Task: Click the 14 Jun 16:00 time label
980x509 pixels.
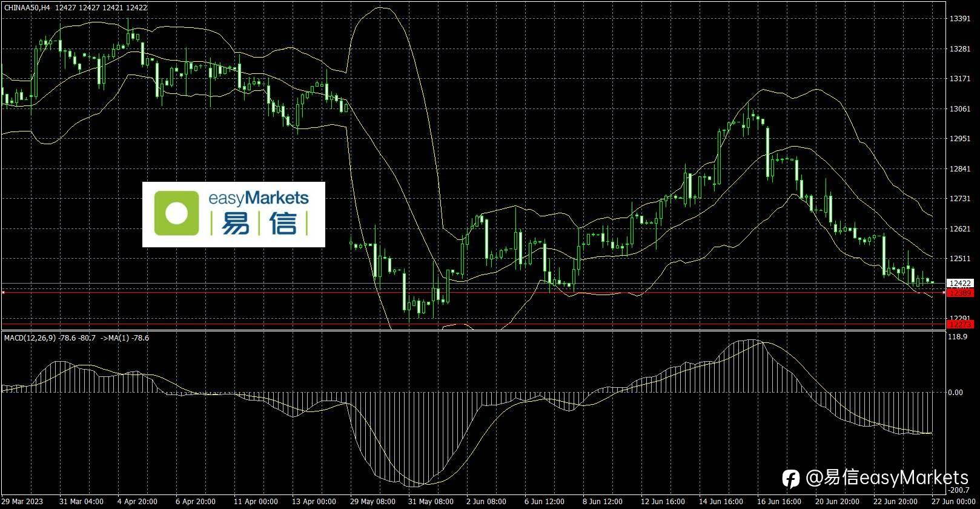Action: pyautogui.click(x=721, y=502)
